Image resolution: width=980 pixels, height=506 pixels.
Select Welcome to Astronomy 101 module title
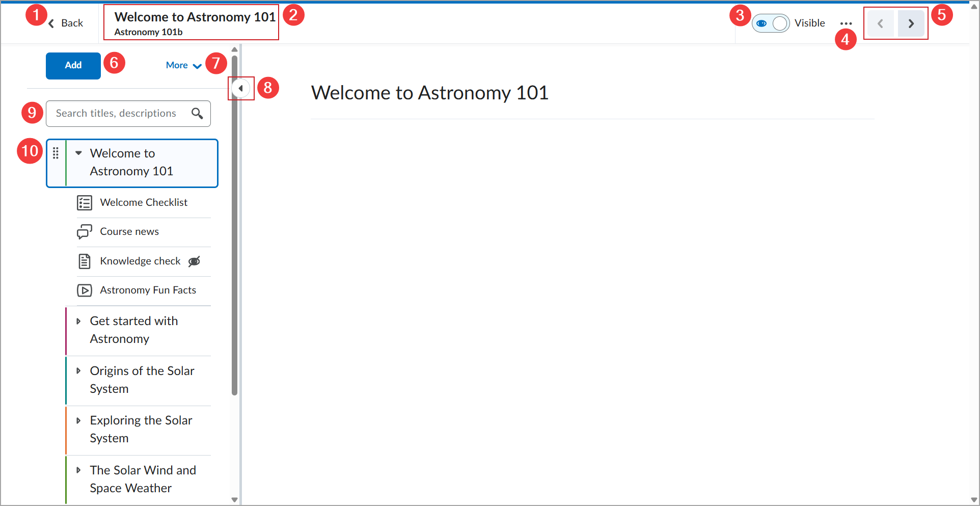[x=132, y=162]
